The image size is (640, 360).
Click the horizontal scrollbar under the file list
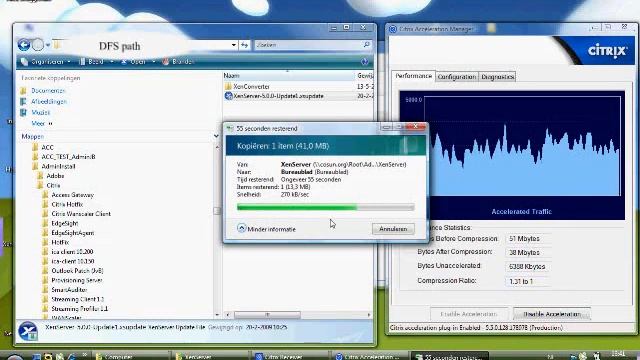(267, 315)
